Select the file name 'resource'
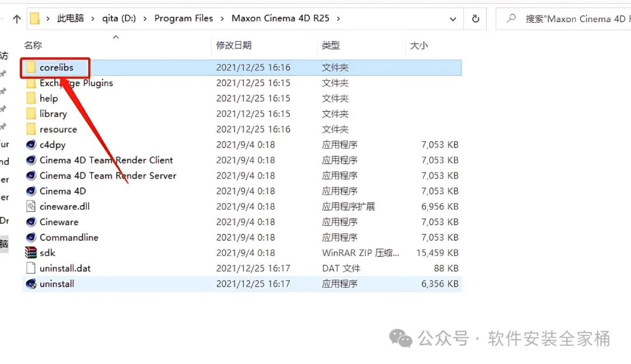This screenshot has height=364, width=631. click(58, 129)
